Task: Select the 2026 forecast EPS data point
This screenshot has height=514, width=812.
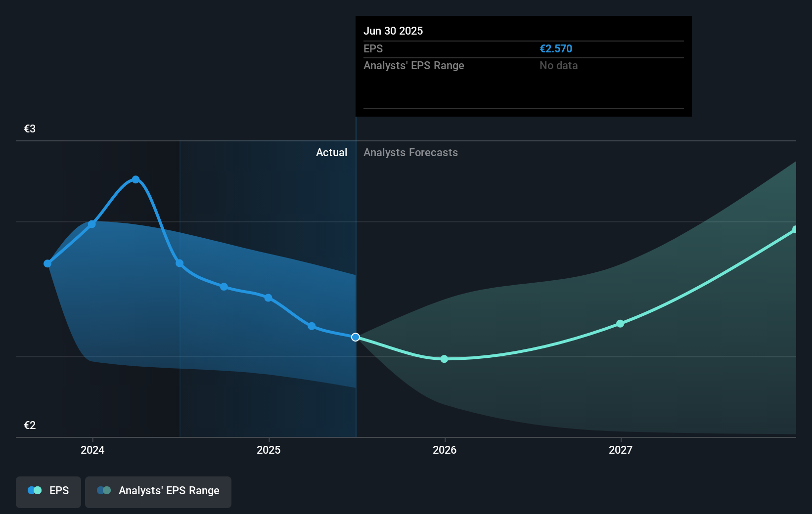Action: 444,359
